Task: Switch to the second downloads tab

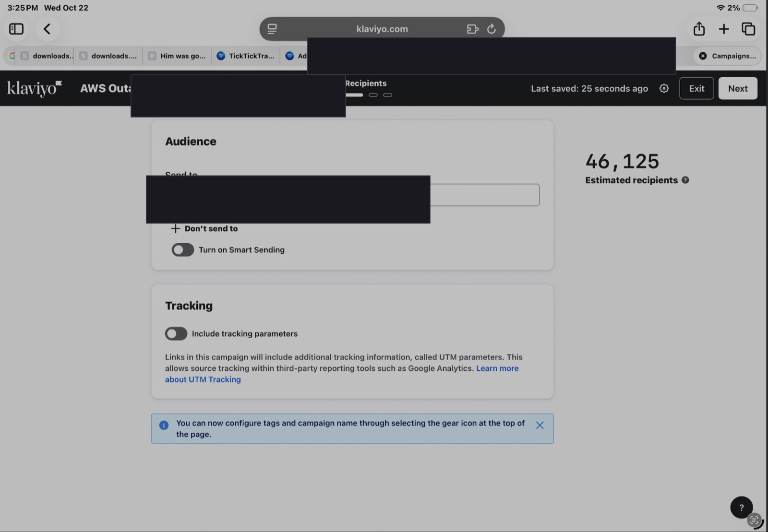Action: pyautogui.click(x=108, y=56)
